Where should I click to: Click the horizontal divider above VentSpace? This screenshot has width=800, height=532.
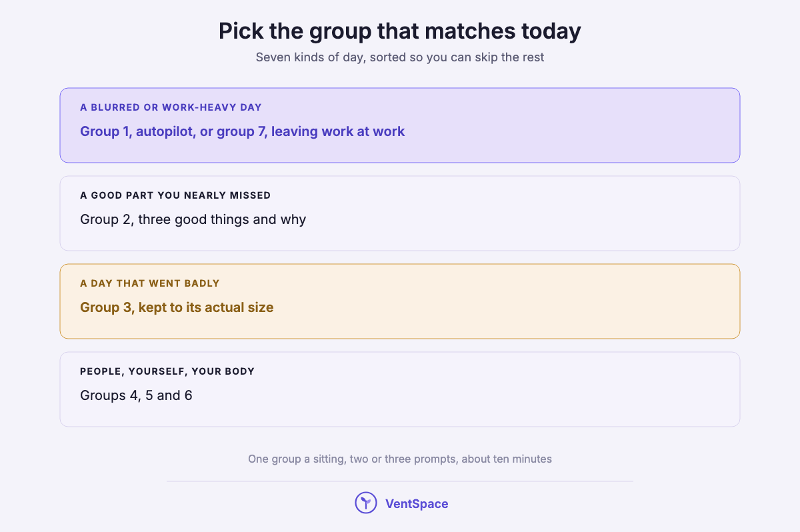point(400,481)
